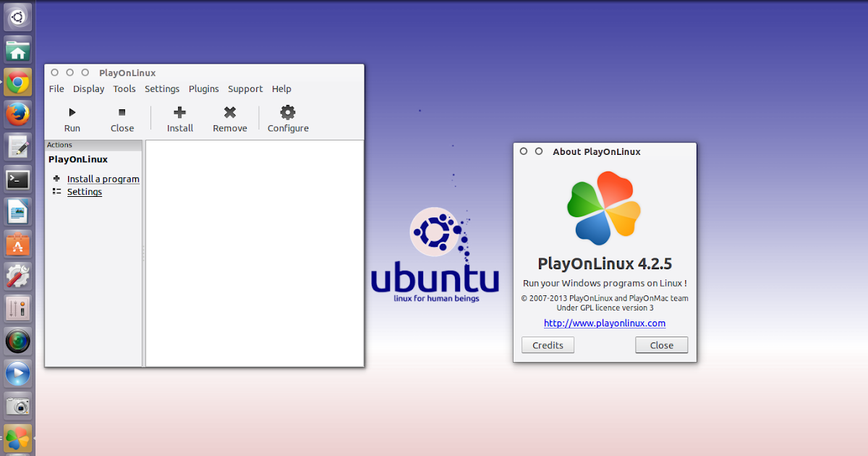The height and width of the screenshot is (456, 868).
Task: Click the Install plus toolbar button
Action: point(180,119)
